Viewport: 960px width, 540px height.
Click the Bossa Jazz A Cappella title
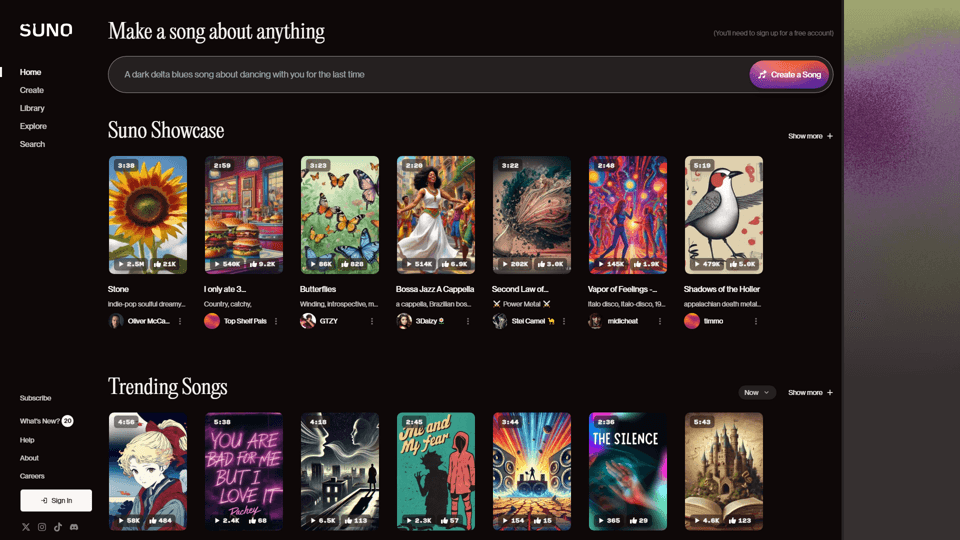[435, 289]
